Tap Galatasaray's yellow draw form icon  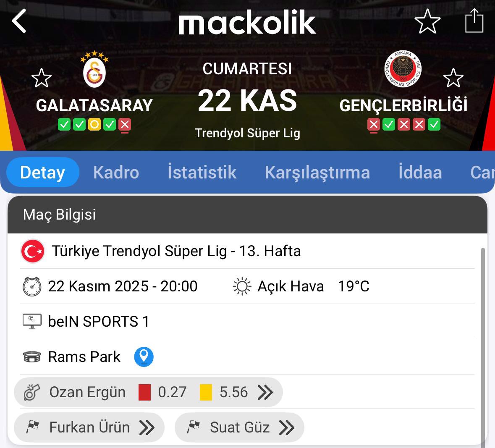tap(94, 124)
